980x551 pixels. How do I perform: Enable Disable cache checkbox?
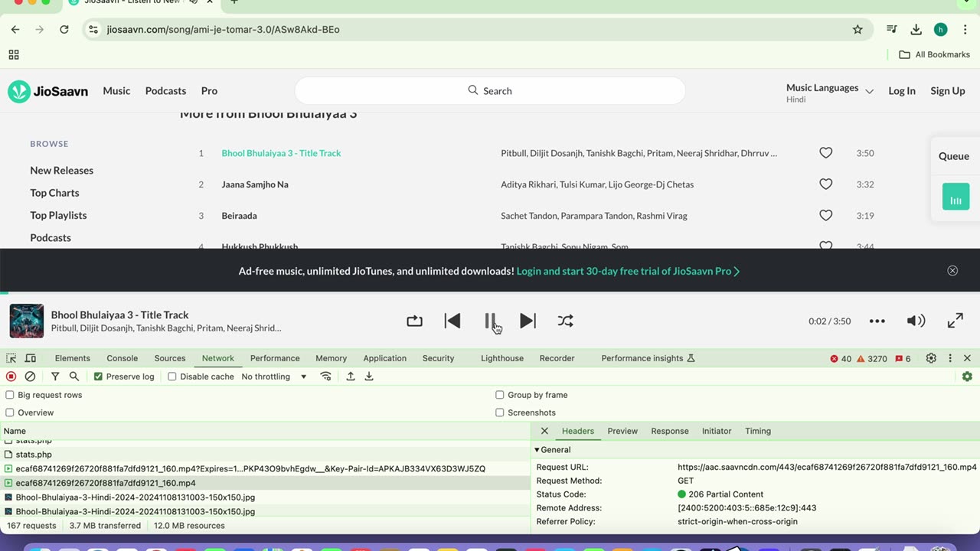click(172, 377)
